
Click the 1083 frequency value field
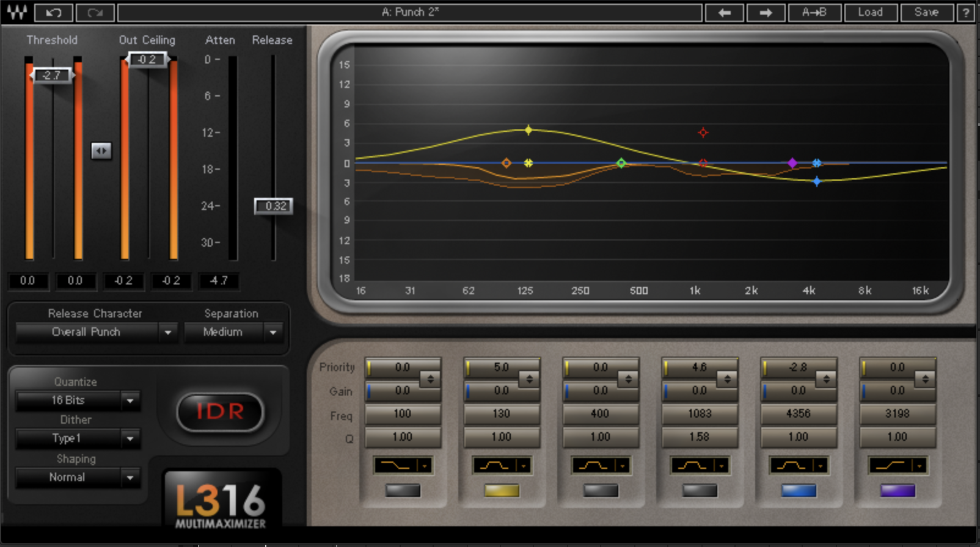[x=700, y=414]
